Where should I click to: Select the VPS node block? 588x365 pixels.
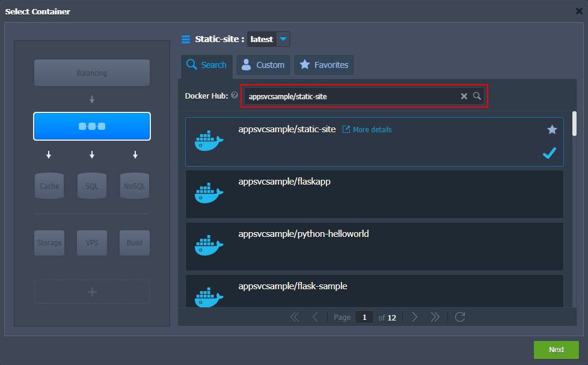click(92, 243)
